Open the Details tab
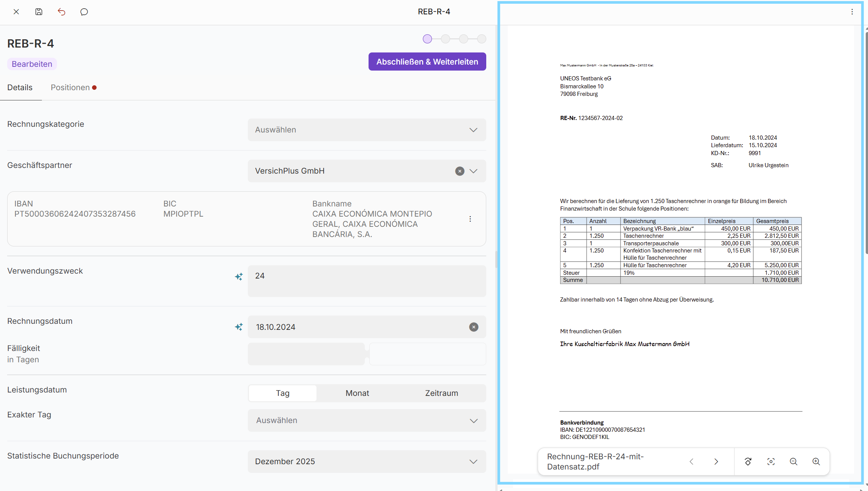The image size is (868, 491). [20, 88]
